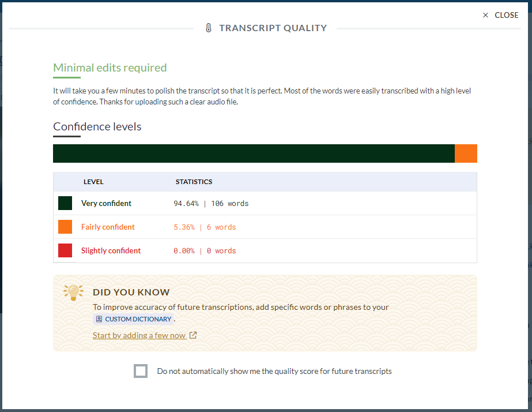Screen dimensions: 532x412
Task: Select the 'Slightly confident' row label
Action: (111, 251)
